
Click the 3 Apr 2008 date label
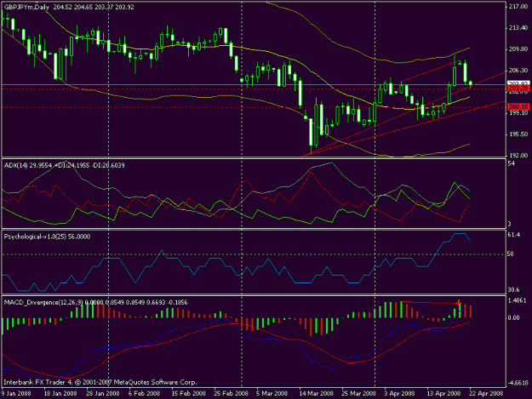coord(400,393)
